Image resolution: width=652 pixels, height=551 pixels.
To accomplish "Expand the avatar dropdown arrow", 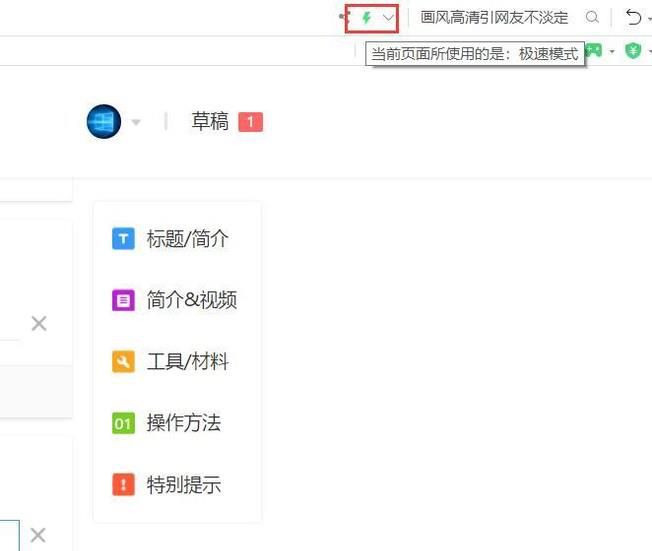I will point(136,122).
